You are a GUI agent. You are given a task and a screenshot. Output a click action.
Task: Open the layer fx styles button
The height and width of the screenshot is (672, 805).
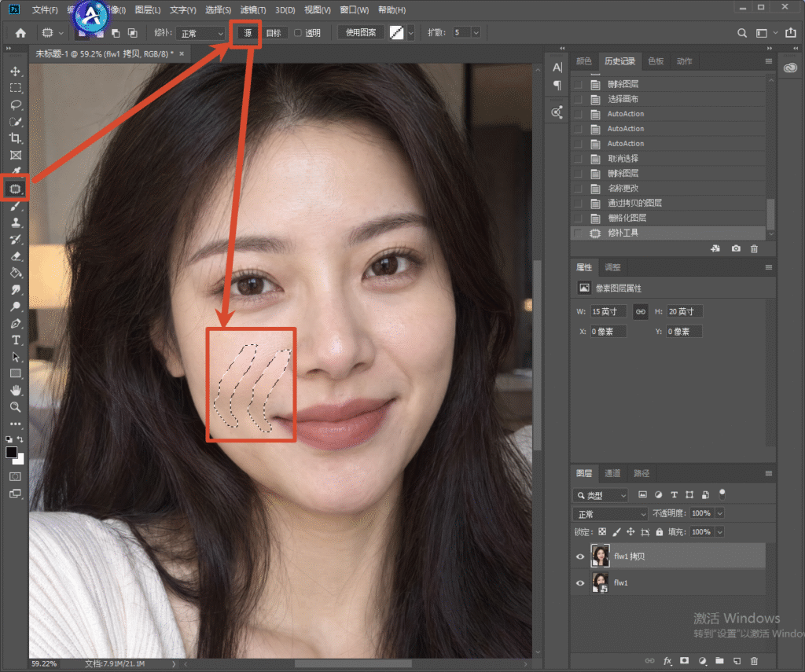[x=667, y=661]
